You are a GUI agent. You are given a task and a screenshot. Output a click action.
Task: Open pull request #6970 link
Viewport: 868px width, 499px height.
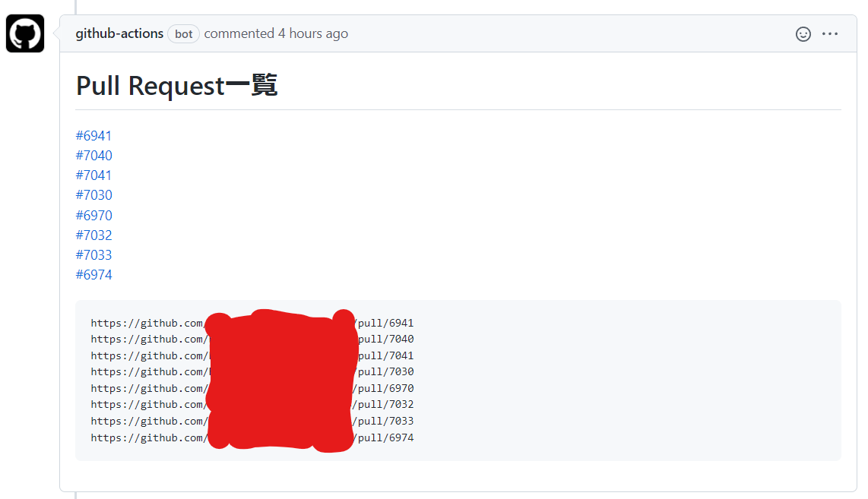coord(94,216)
